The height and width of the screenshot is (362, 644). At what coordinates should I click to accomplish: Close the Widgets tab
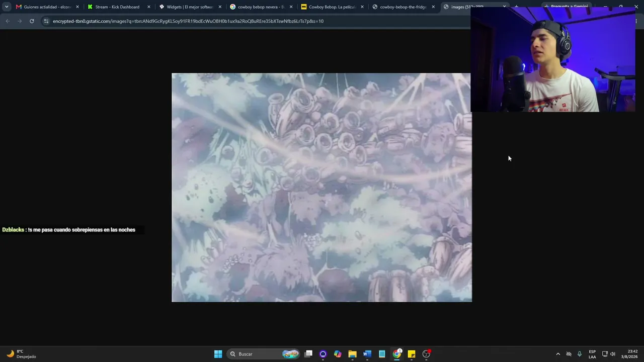220,7
